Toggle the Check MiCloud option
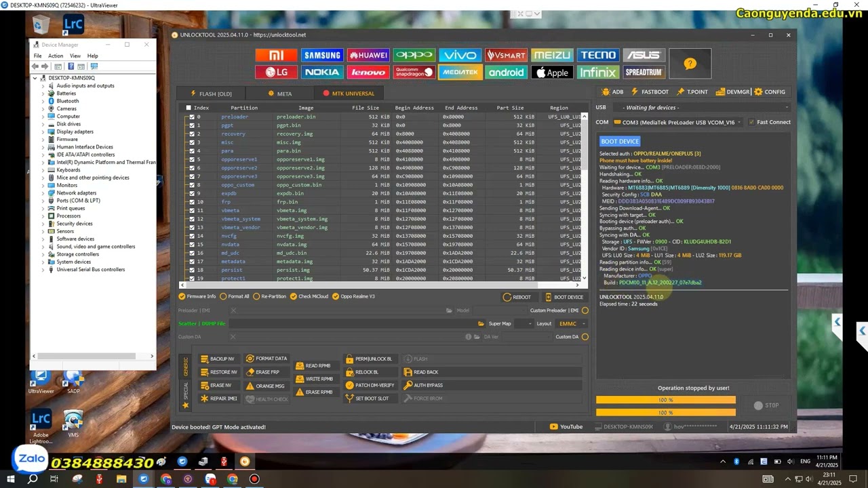Image resolution: width=868 pixels, height=488 pixels. pyautogui.click(x=309, y=296)
